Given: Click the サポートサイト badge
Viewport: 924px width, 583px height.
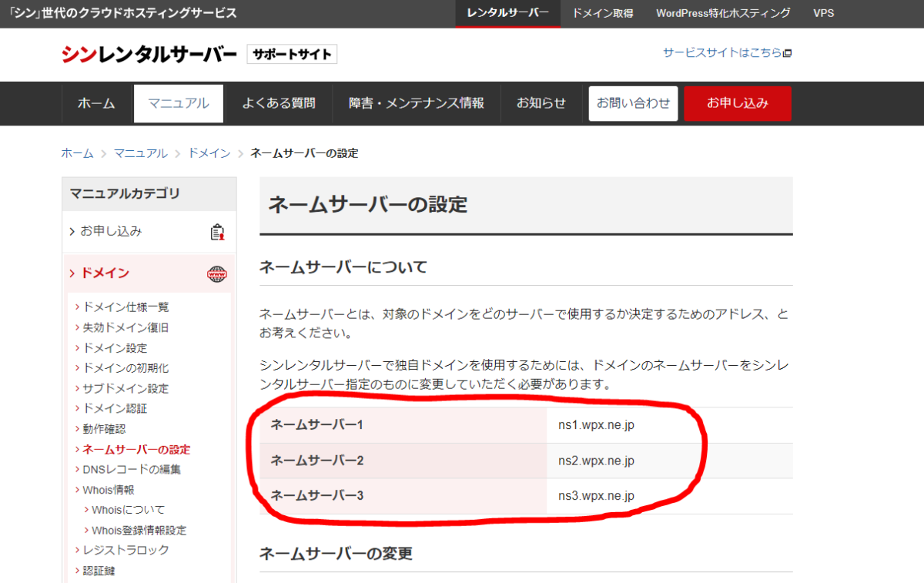Looking at the screenshot, I should click(292, 54).
